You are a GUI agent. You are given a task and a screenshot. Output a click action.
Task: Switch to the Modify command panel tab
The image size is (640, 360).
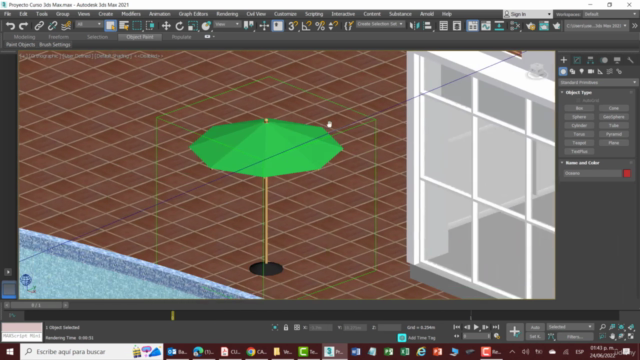(577, 60)
